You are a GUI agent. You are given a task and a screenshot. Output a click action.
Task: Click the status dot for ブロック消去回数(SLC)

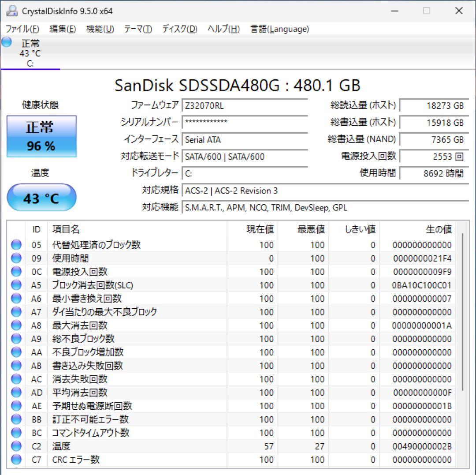16,285
